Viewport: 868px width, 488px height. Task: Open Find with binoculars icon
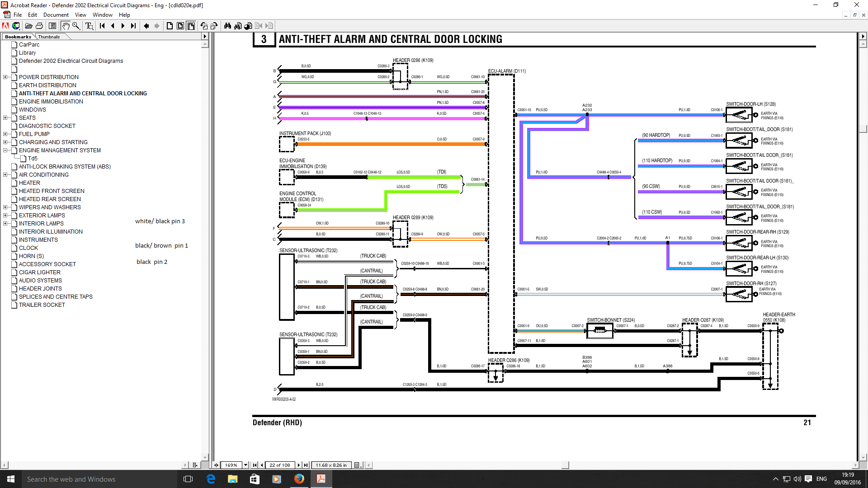click(x=227, y=26)
